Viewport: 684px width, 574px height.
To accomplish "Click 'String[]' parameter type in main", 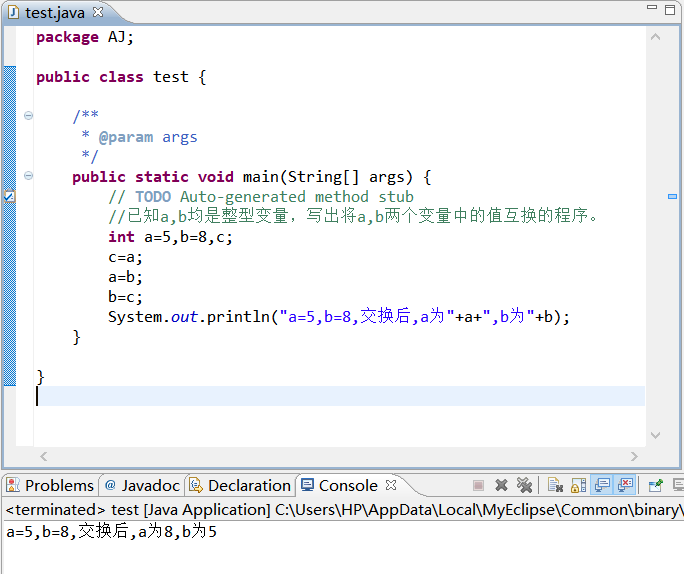I will point(323,177).
